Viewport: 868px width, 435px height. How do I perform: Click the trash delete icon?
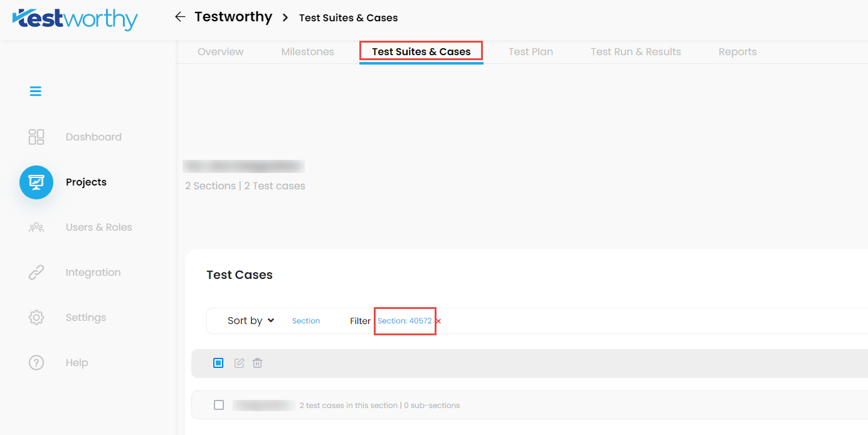tap(257, 363)
